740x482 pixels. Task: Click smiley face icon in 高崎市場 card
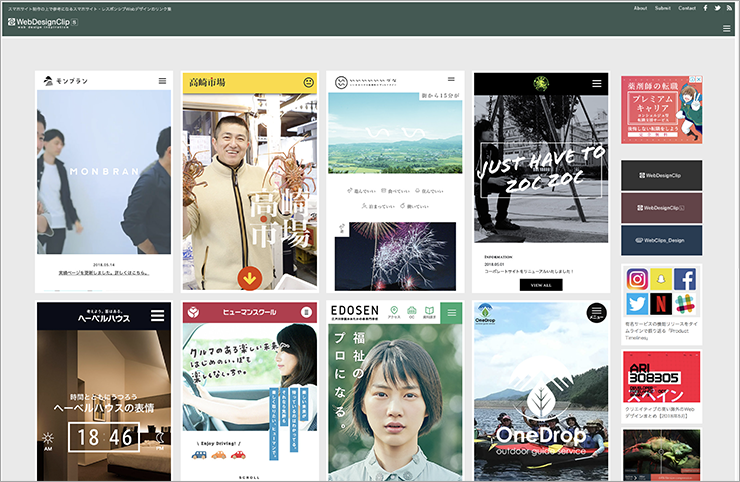pyautogui.click(x=308, y=83)
